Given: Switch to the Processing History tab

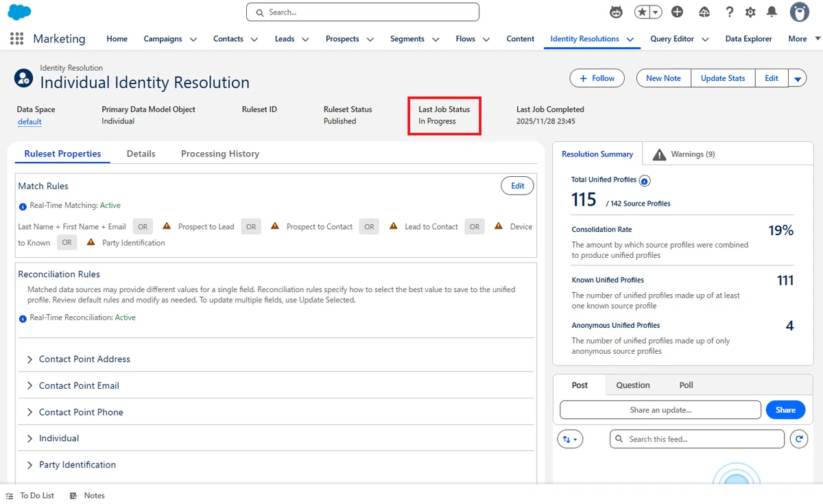Looking at the screenshot, I should coord(220,154).
